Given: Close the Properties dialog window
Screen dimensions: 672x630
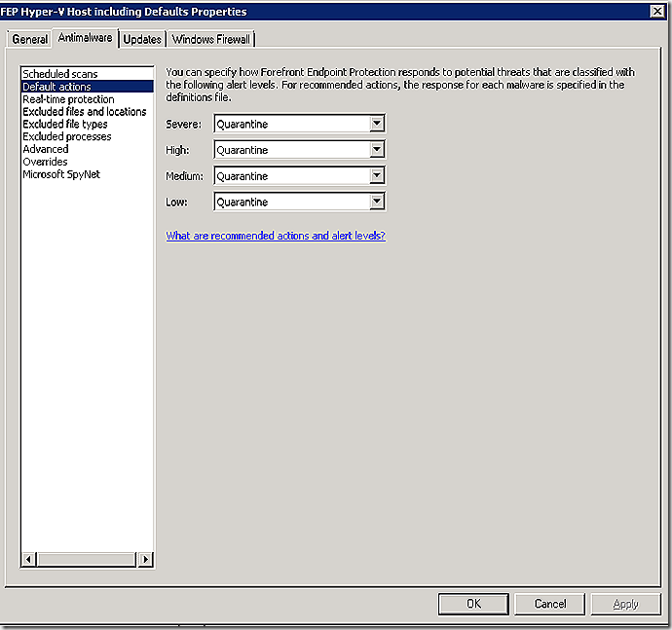Looking at the screenshot, I should (657, 11).
